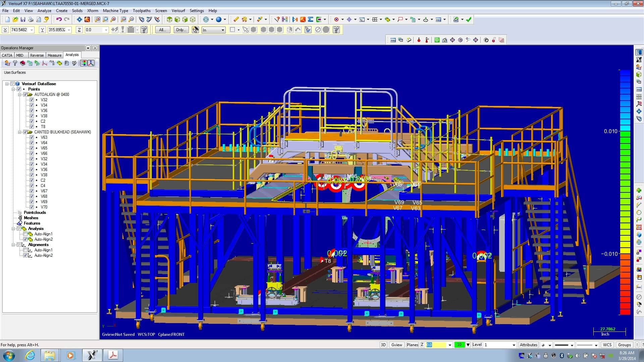
Task: Click the red callout flag toolbar icon
Action: 400,19
